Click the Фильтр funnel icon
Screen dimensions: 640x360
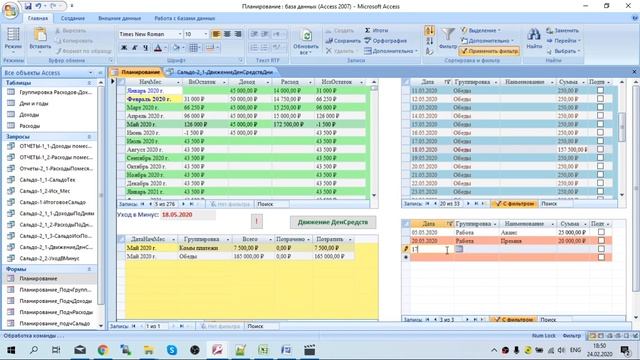click(448, 34)
